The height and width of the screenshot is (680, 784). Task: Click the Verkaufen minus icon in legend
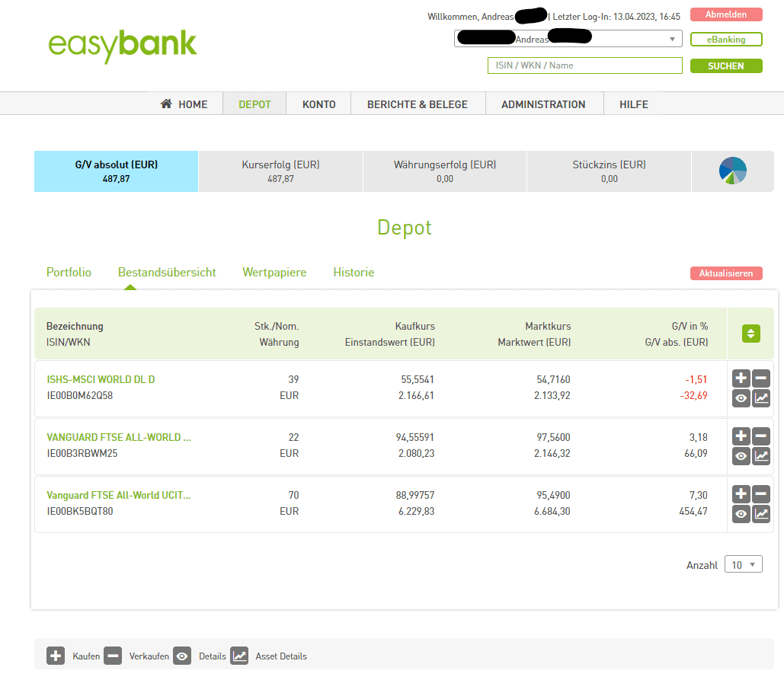coord(113,656)
